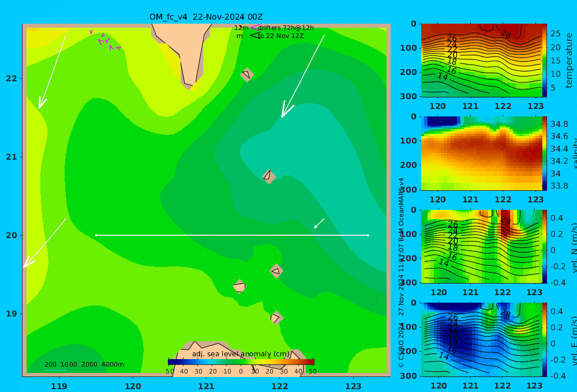Viewport: 577px width, 392px height.
Task: Open the salinity section panel
Action: pyautogui.click(x=481, y=153)
